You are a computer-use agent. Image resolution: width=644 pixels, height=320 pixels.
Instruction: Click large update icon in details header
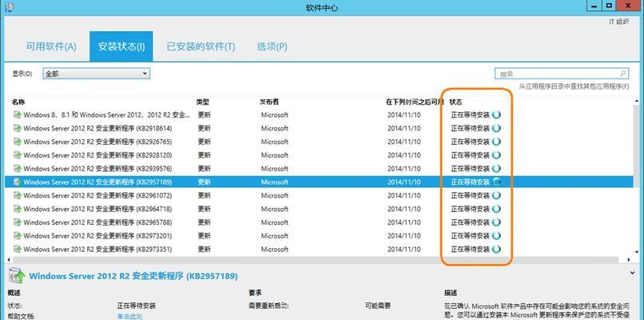(17, 275)
